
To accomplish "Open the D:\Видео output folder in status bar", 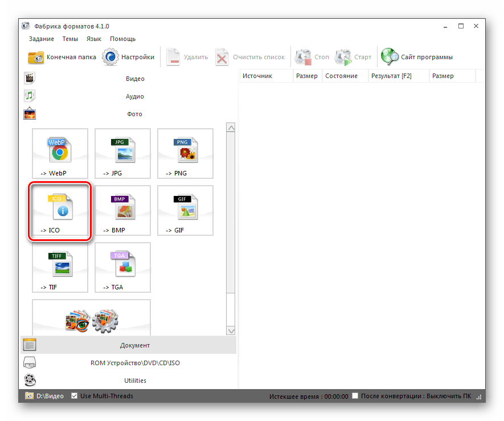I will pos(44,396).
